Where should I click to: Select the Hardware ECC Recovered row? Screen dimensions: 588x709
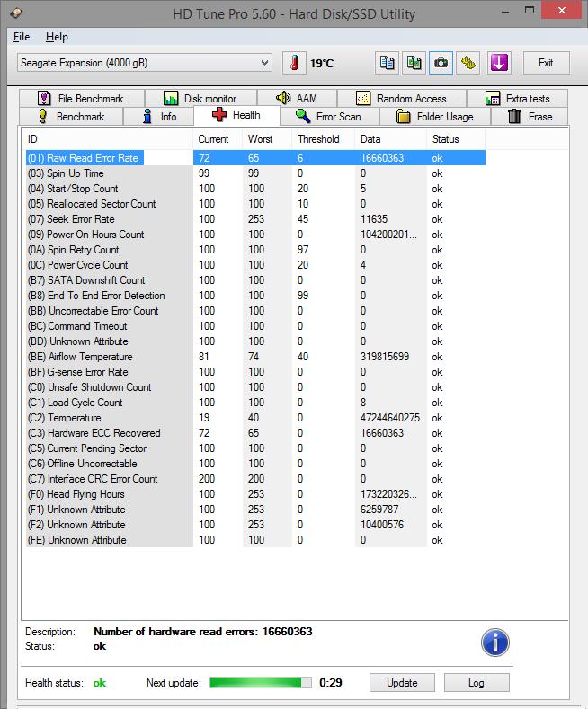click(255, 433)
